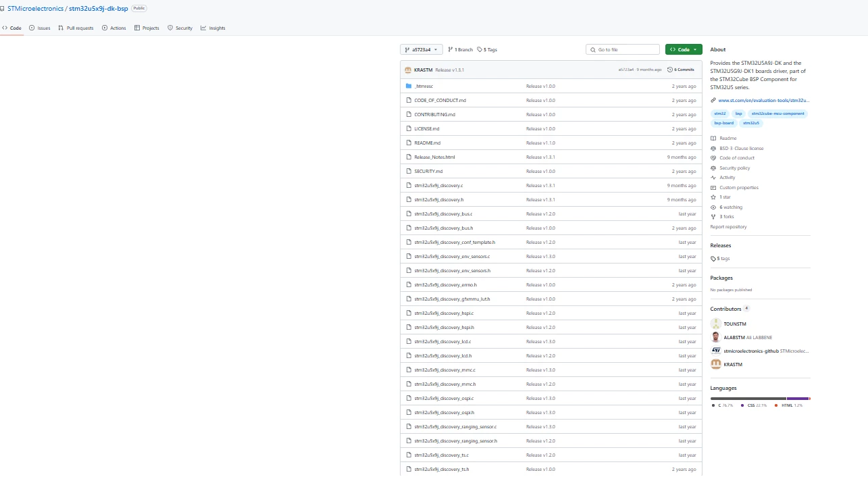Open the 6 Commits history link

tap(681, 70)
